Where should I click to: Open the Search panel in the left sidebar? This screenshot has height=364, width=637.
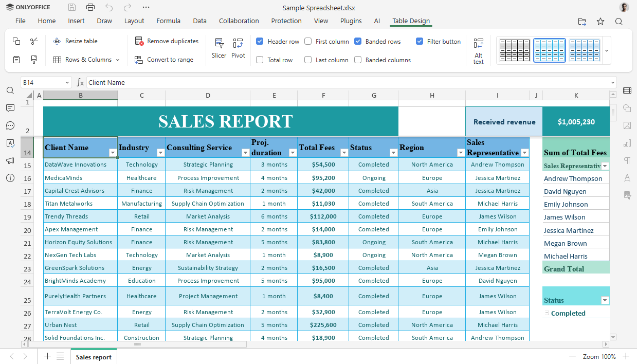(10, 90)
